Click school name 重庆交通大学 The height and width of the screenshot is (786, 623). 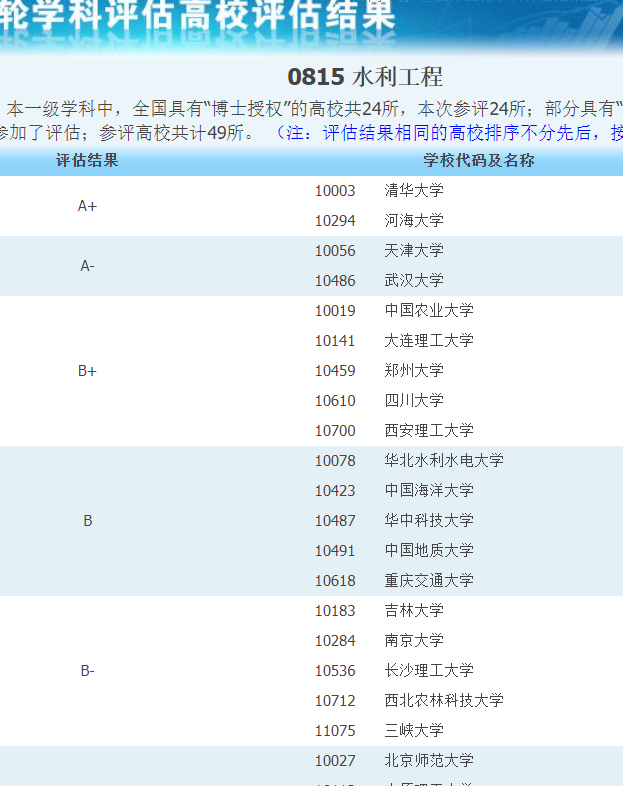click(x=429, y=580)
